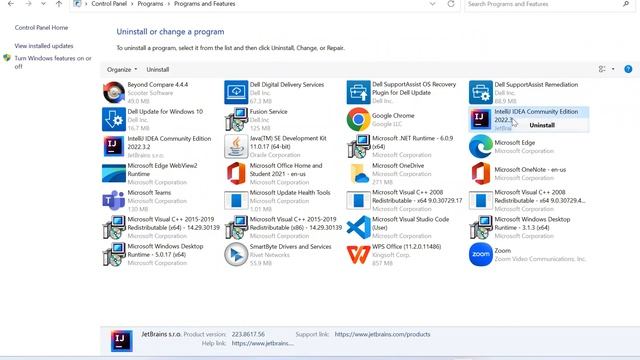Click the SmartByte Drivers and Services icon
The image size is (640, 360).
236,254
